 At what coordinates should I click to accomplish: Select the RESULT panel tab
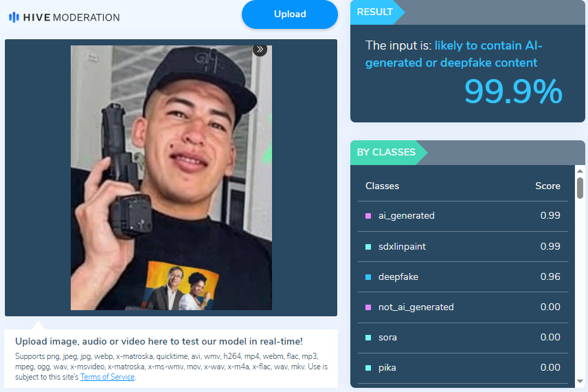tap(375, 12)
